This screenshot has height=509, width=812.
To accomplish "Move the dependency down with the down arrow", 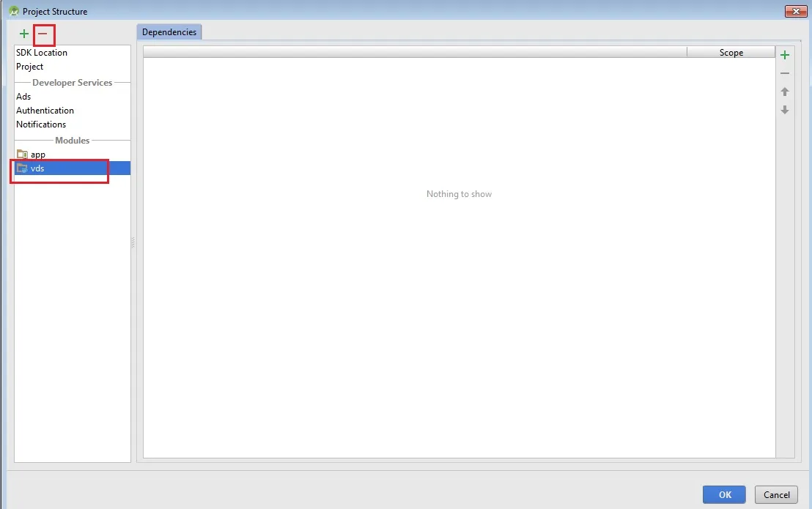I will (x=785, y=110).
